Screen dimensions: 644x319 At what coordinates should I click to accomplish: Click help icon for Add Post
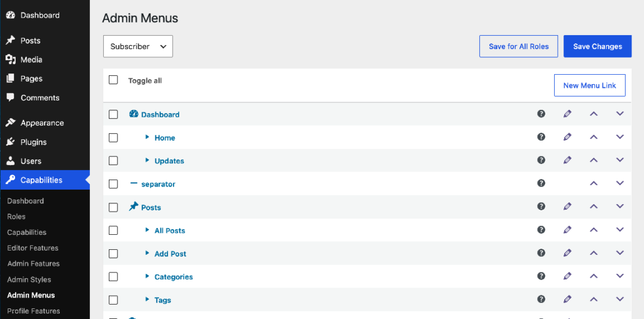541,252
